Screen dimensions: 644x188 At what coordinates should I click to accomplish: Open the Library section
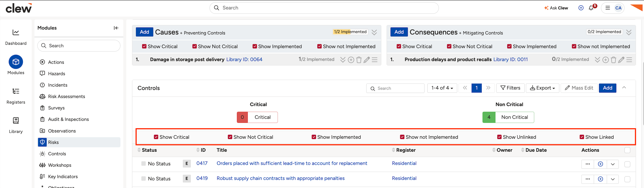click(x=16, y=125)
